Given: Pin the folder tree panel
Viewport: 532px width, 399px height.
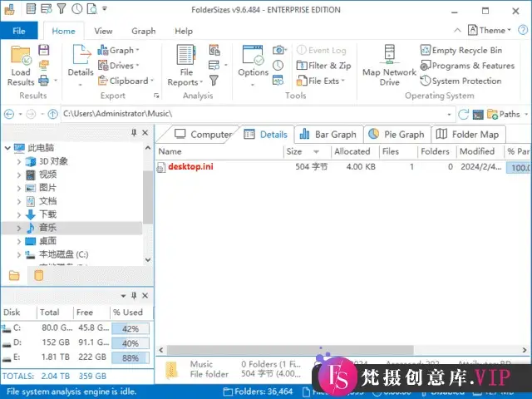Looking at the screenshot, I should pyautogui.click(x=134, y=133).
